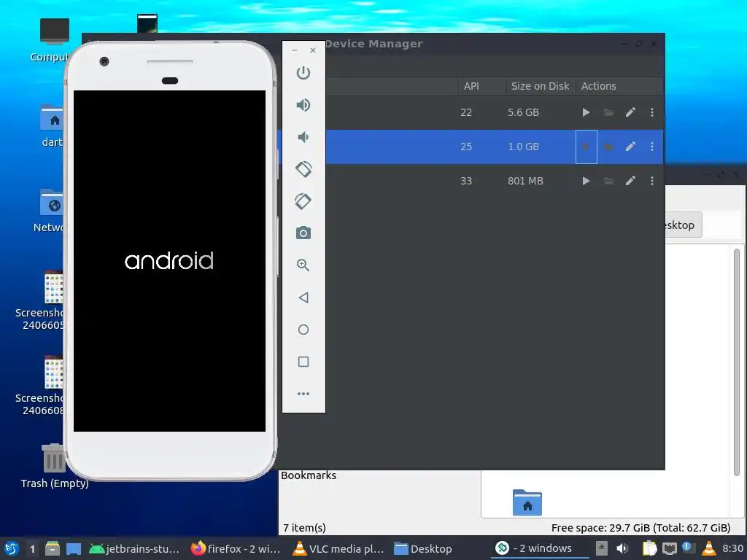The image size is (747, 560).
Task: Open the volume control in the system tray
Action: 622,548
